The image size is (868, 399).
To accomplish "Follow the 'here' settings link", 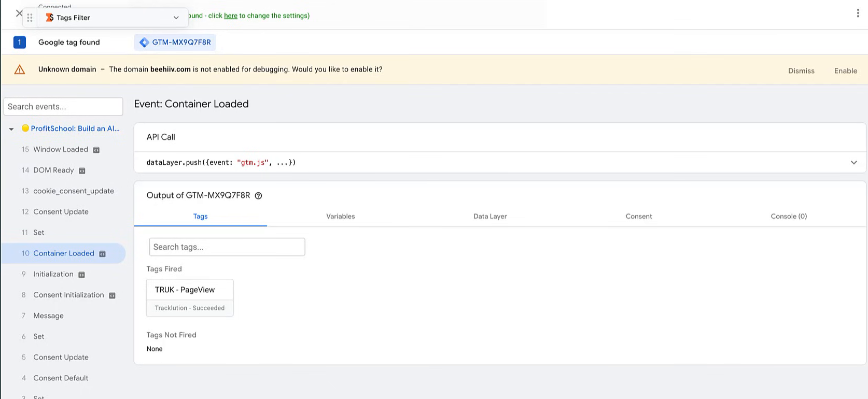I will (x=231, y=16).
